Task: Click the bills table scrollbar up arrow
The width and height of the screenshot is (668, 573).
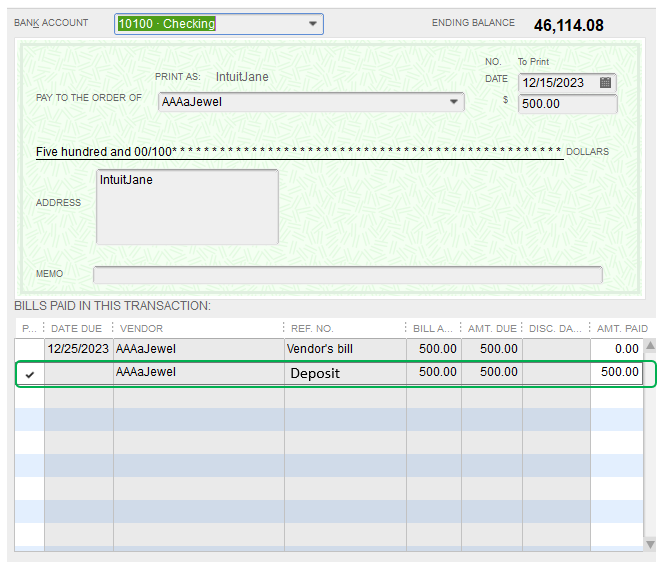Action: (650, 346)
